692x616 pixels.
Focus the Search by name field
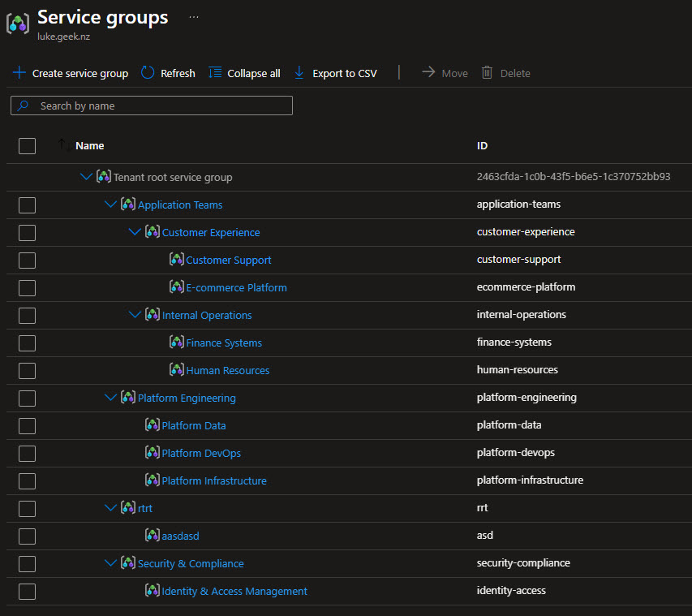[152, 106]
